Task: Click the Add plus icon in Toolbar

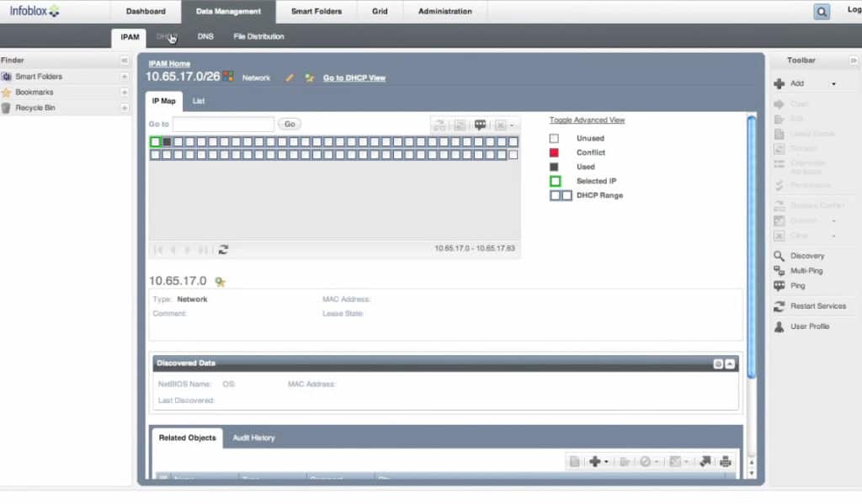Action: [x=779, y=83]
